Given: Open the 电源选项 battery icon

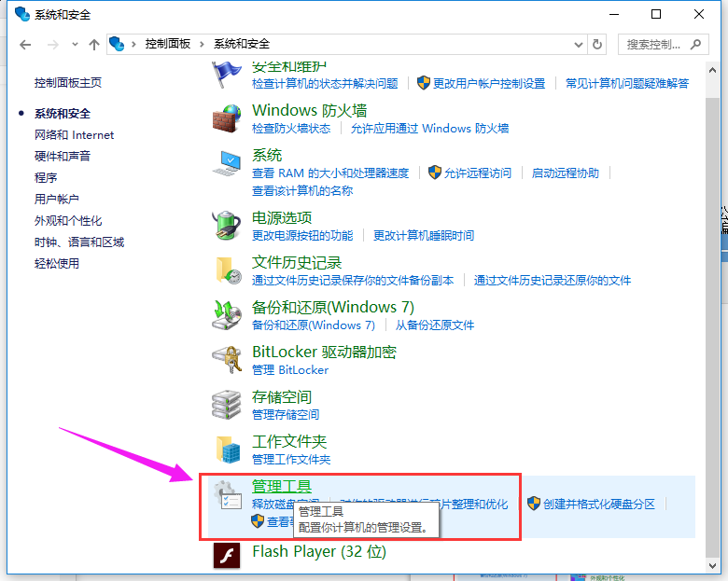Looking at the screenshot, I should coord(227,225).
